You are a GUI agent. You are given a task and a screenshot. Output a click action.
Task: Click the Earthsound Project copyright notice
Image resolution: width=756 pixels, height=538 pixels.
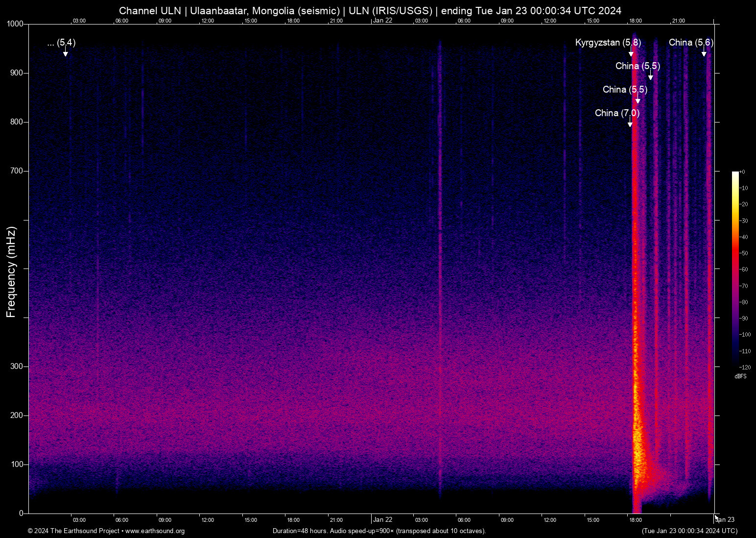pos(73,531)
